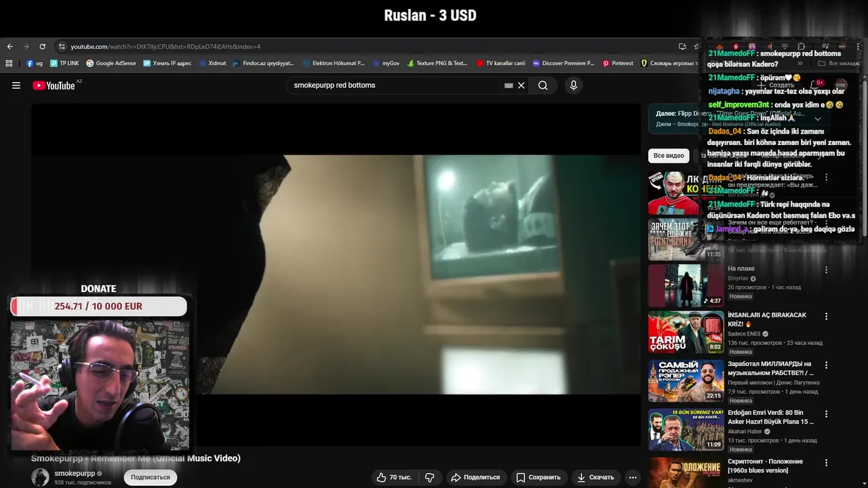Viewport: 868px width, 488px height.
Task: Select the Все видео filter chip
Action: (669, 156)
